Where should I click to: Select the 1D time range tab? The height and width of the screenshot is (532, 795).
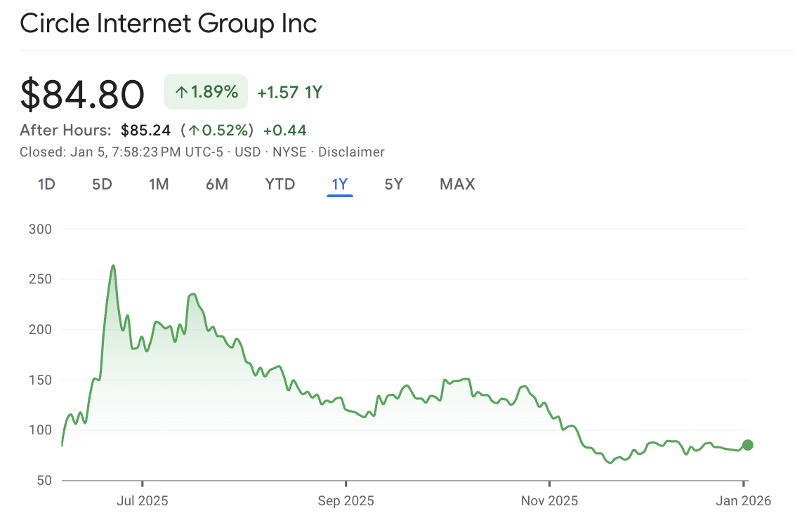point(46,185)
